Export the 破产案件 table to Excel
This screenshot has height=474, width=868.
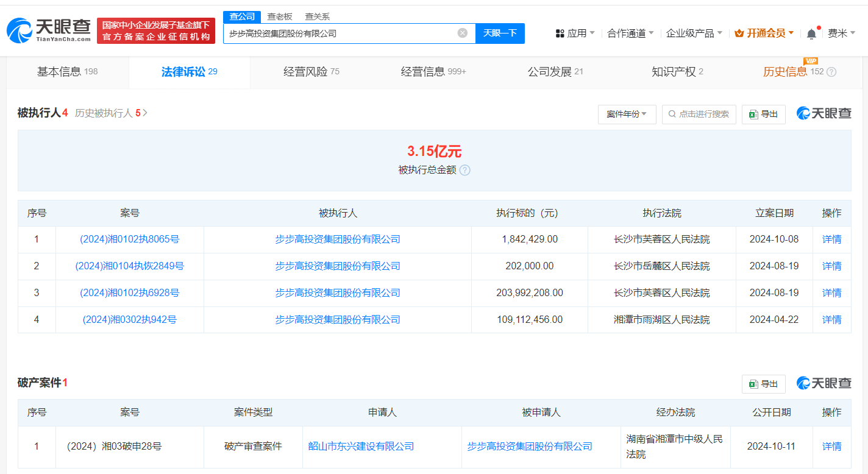pyautogui.click(x=763, y=384)
